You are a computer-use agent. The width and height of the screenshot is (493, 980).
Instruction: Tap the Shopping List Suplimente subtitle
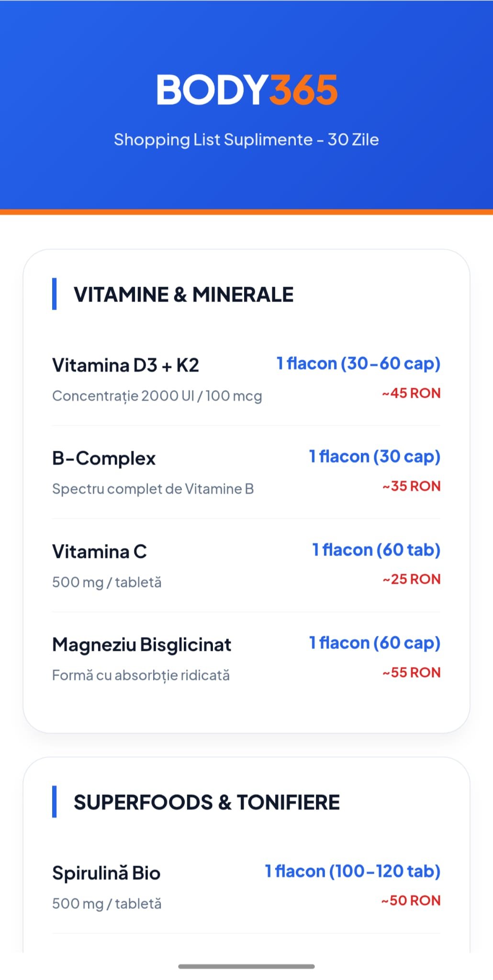pos(246,140)
